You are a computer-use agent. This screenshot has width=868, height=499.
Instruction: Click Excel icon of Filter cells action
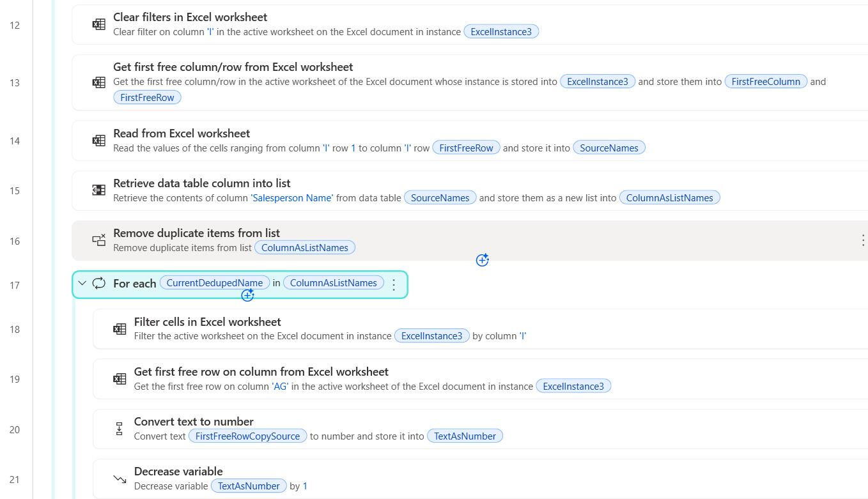pos(120,329)
